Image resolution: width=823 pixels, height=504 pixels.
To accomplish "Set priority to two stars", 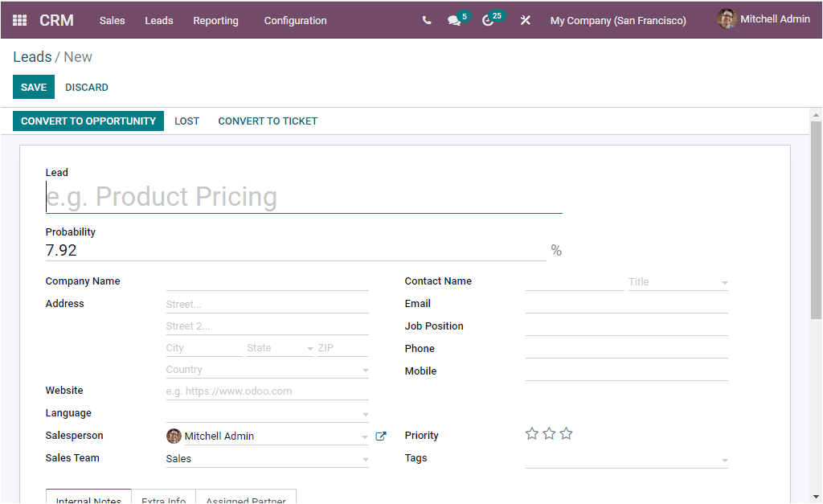I will [549, 433].
